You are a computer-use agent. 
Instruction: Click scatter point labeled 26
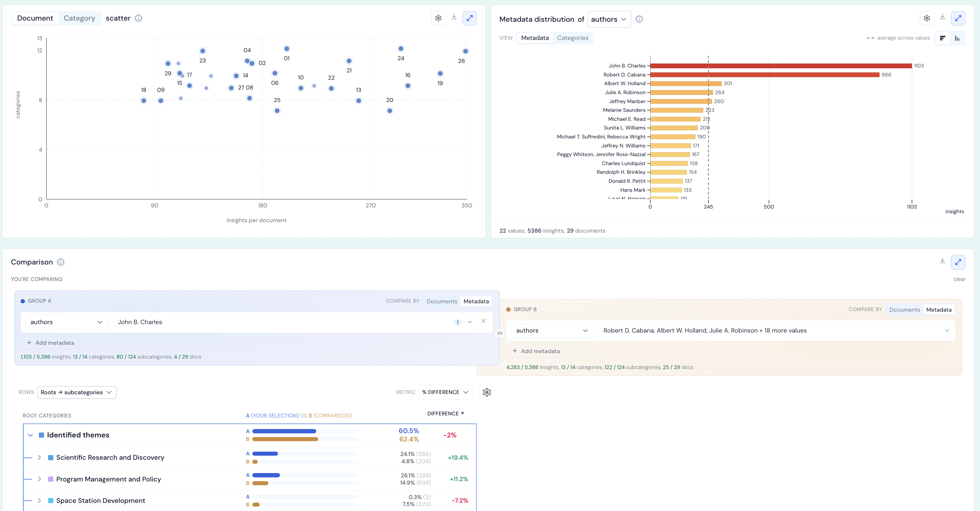(465, 51)
